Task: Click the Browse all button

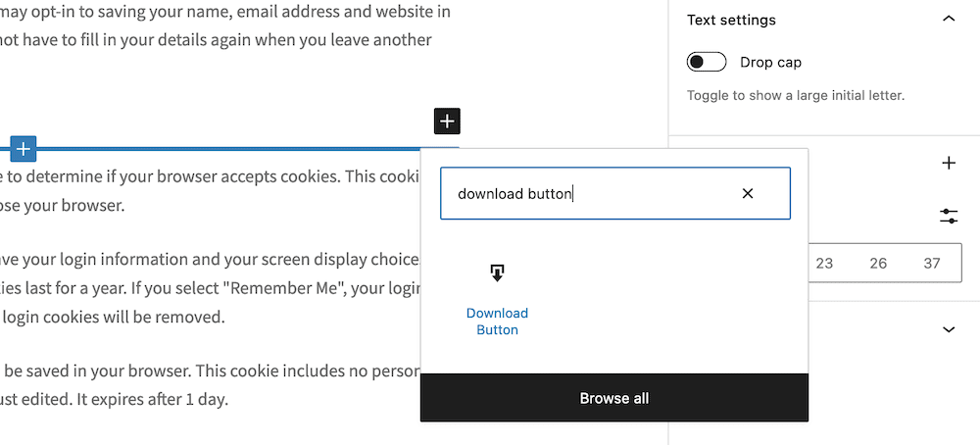Action: point(614,398)
